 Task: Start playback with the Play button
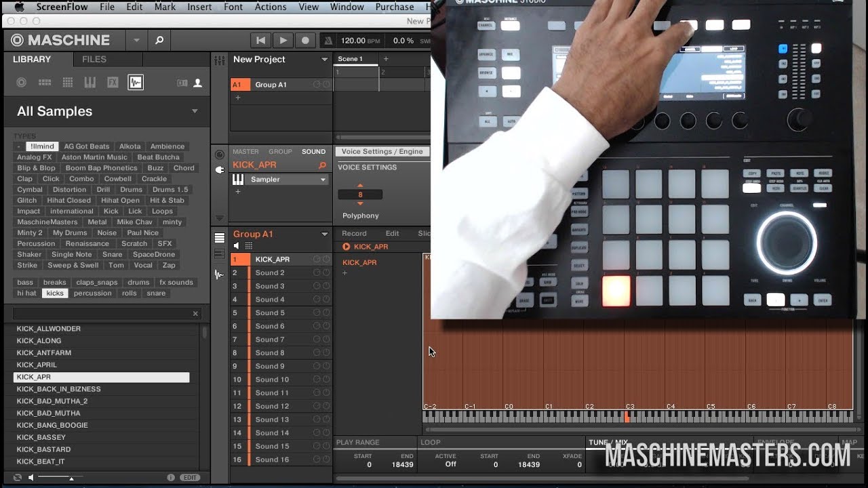283,41
